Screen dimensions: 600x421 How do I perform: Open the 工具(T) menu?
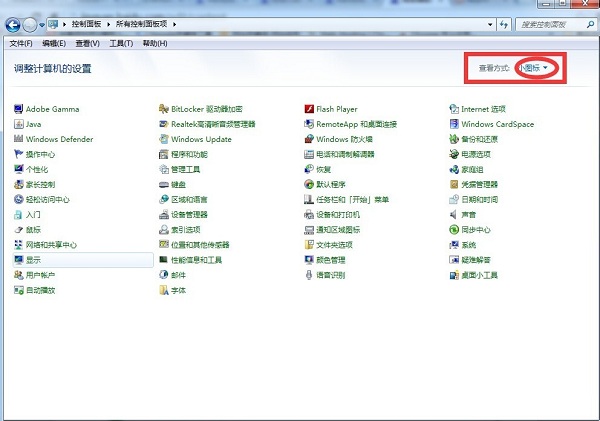121,43
